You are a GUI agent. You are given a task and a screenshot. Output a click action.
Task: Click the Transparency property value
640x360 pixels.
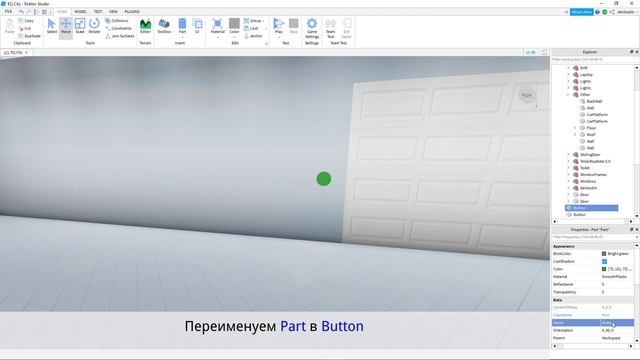click(x=617, y=292)
